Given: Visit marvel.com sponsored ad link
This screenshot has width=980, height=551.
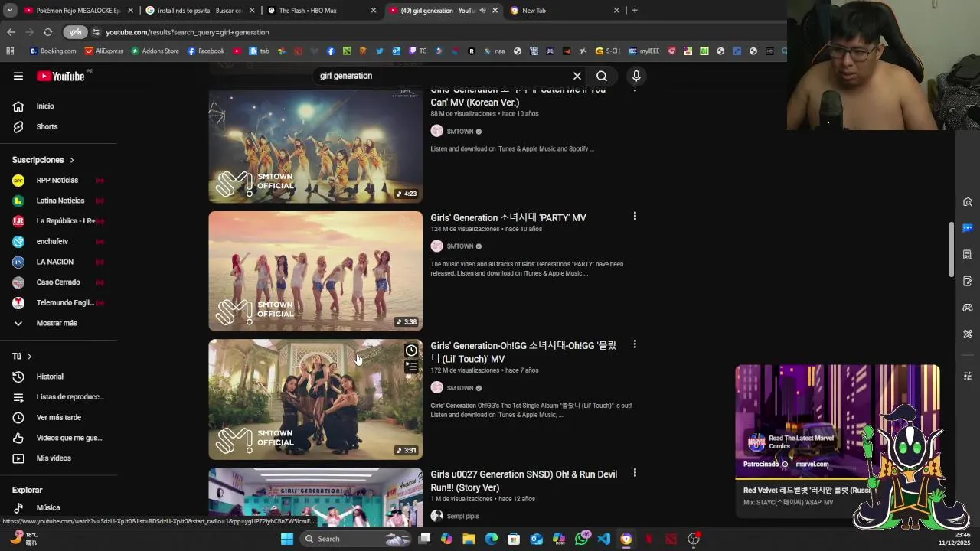Looking at the screenshot, I should [812, 464].
